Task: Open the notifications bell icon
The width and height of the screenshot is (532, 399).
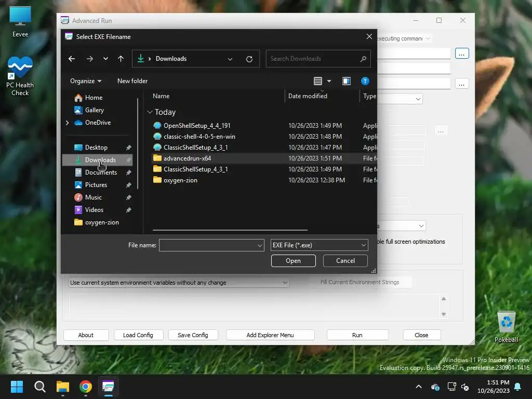Action: coord(518,387)
